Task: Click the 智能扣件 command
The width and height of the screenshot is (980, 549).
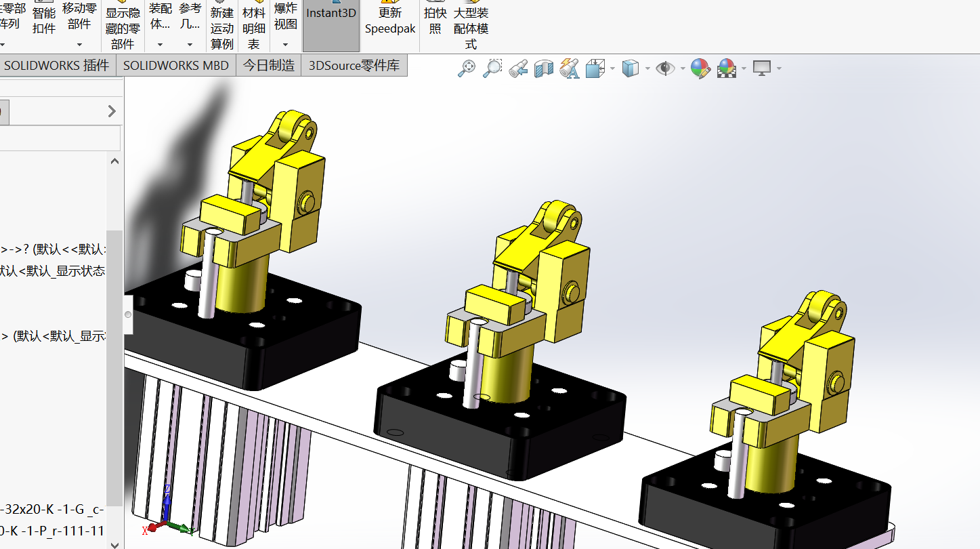Action: (x=44, y=20)
